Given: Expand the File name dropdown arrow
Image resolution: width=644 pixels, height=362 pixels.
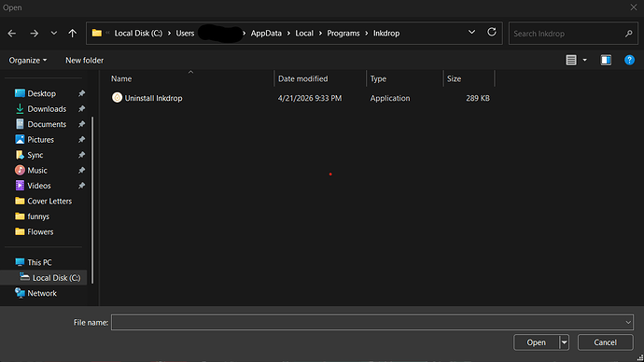Looking at the screenshot, I should [628, 322].
